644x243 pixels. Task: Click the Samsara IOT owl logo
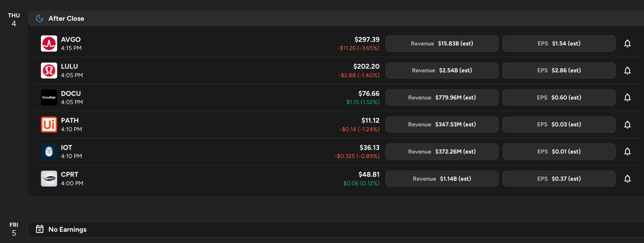coord(49,151)
